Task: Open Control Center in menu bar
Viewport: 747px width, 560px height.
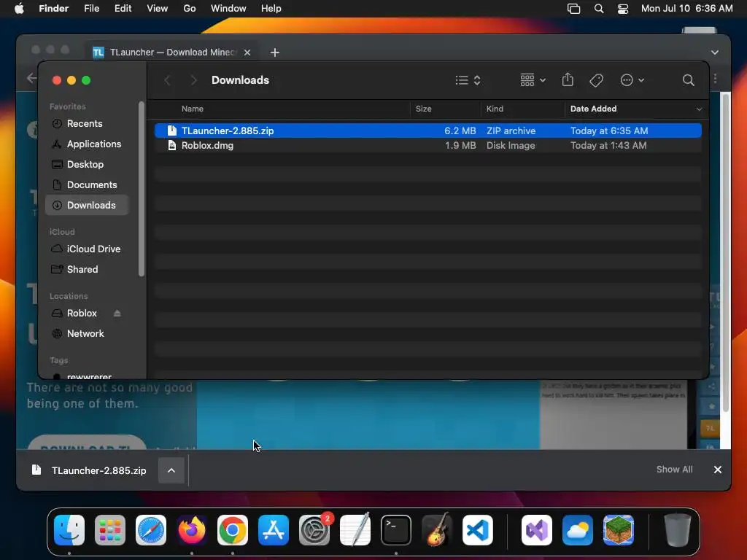Action: (x=623, y=9)
